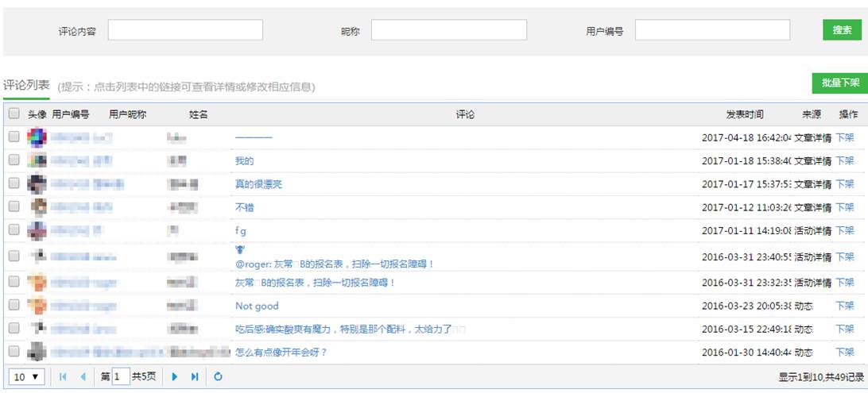
Task: Open the '怎么有点像开年会呀？' comment link
Action: (281, 352)
